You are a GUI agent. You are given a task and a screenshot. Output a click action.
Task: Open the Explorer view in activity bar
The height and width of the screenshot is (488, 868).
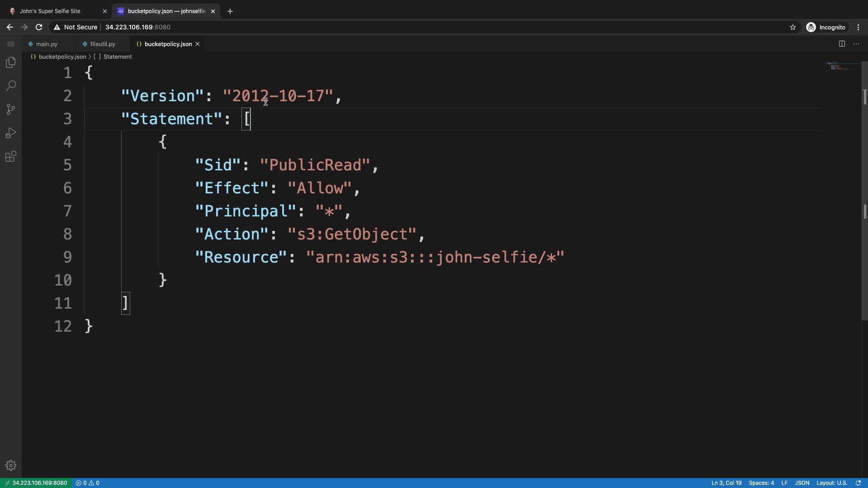[11, 62]
